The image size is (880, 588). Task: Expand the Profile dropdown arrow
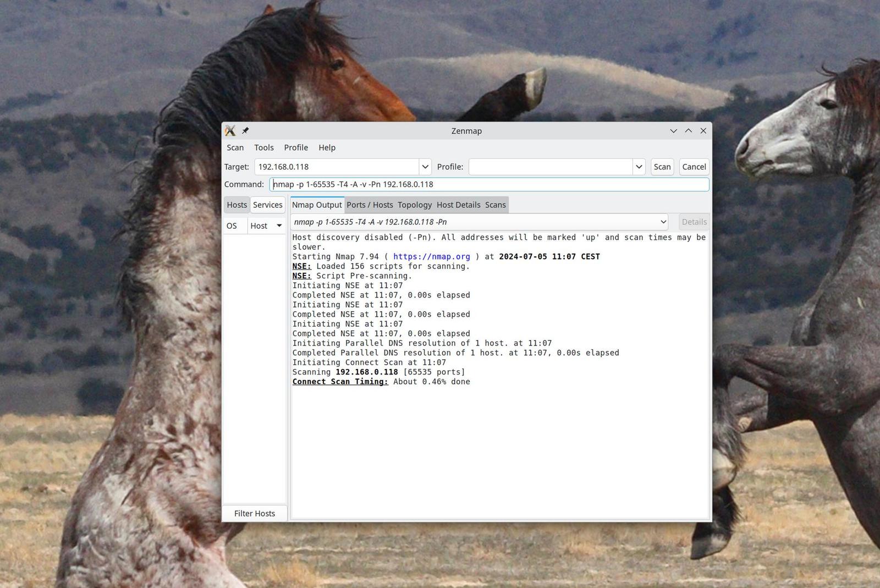pyautogui.click(x=639, y=167)
